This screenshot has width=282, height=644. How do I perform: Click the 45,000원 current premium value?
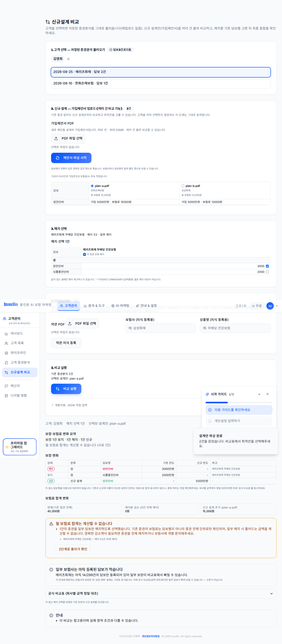pyautogui.click(x=54, y=511)
